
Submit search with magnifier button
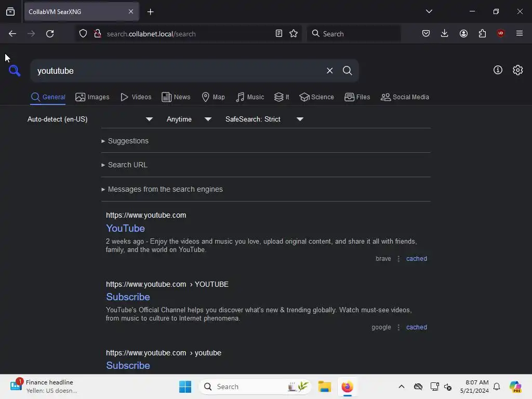347,71
